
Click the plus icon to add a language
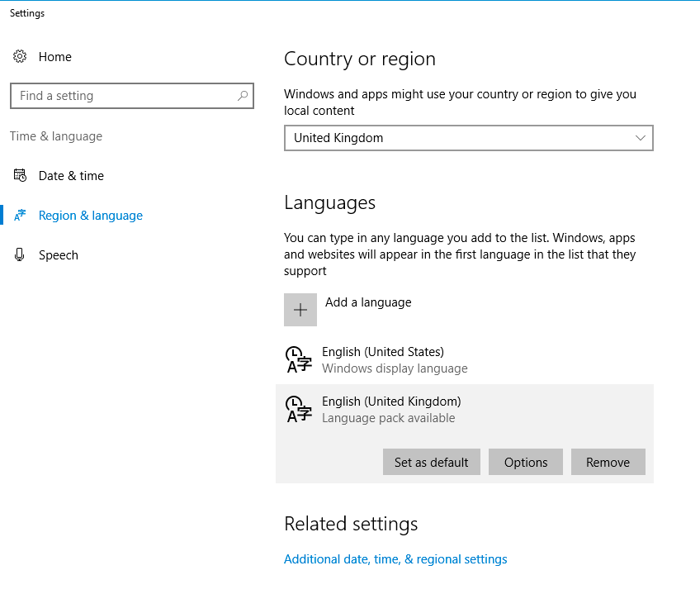[x=300, y=310]
